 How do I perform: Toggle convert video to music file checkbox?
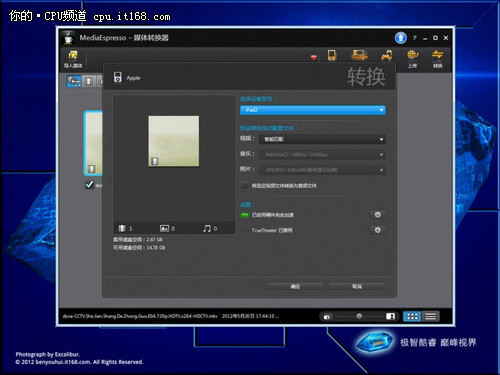pos(244,185)
